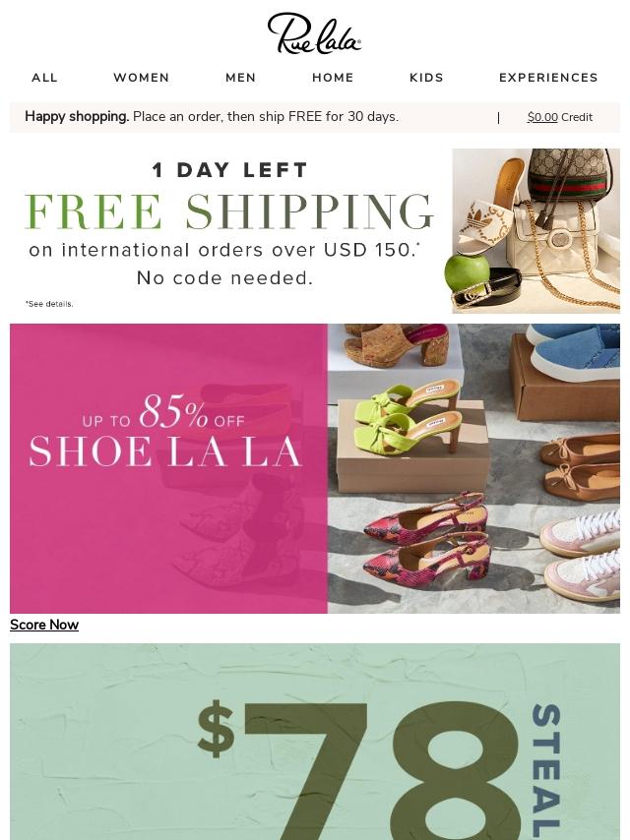This screenshot has height=840, width=630.
Task: Open the ALL category
Action: click(44, 78)
